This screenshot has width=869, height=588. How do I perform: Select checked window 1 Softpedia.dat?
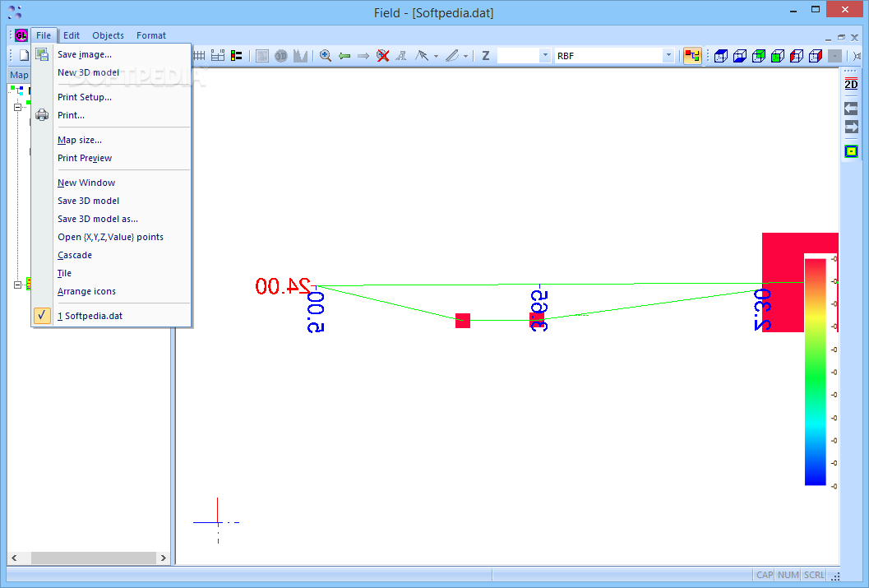pyautogui.click(x=111, y=316)
